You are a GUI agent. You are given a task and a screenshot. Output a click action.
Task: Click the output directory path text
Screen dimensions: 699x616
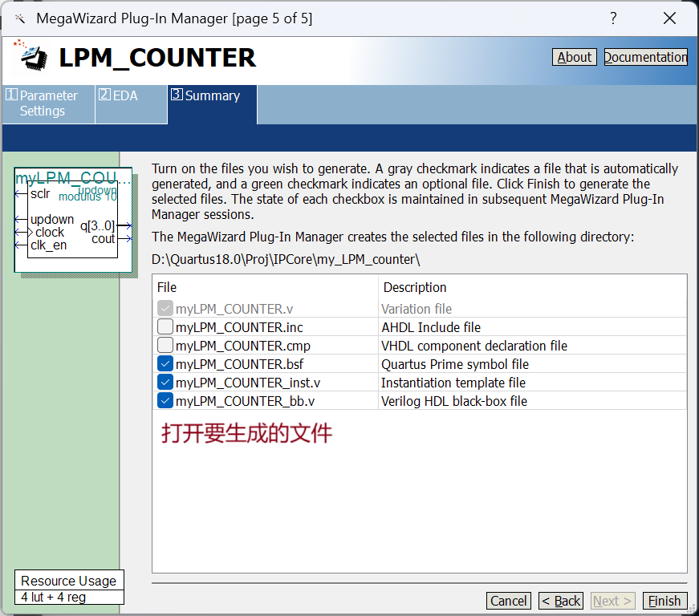[x=286, y=259]
